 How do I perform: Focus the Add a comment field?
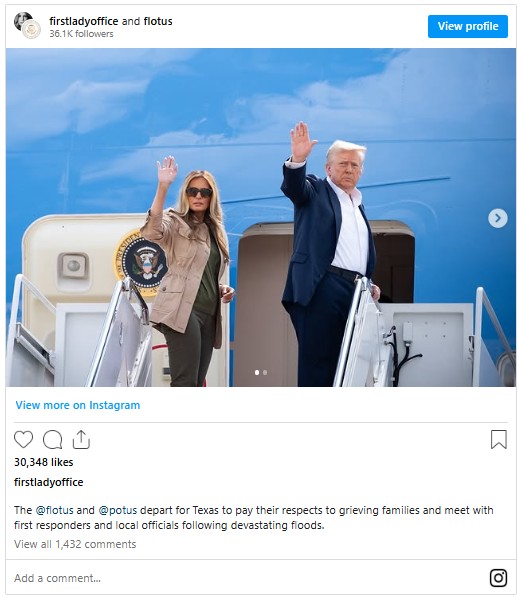pyautogui.click(x=247, y=578)
